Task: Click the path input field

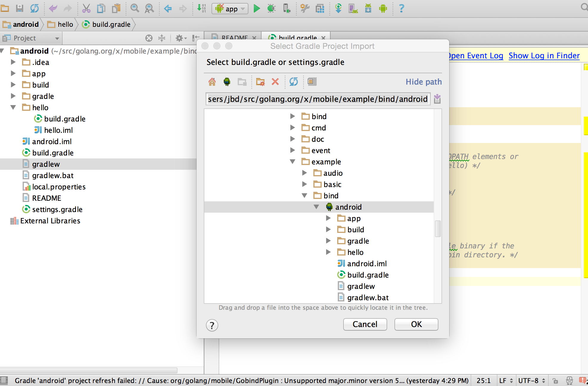Action: click(318, 99)
